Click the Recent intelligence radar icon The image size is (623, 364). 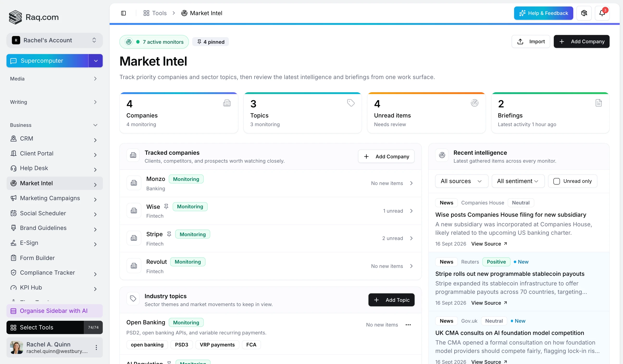(x=442, y=155)
